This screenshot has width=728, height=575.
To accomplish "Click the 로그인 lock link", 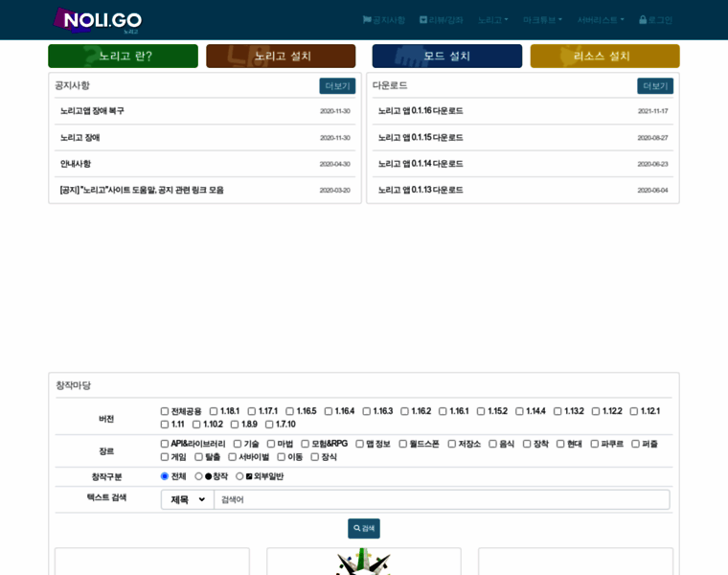I will tap(655, 20).
